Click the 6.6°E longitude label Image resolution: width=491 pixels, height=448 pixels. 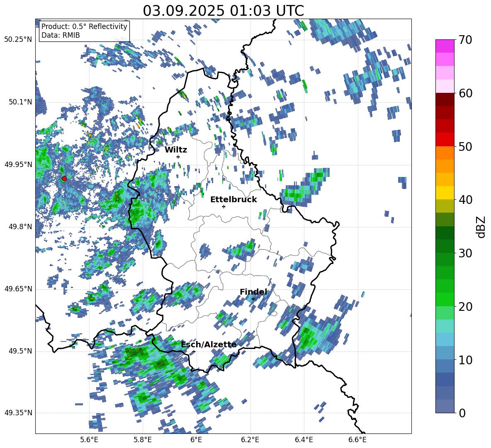(357, 440)
